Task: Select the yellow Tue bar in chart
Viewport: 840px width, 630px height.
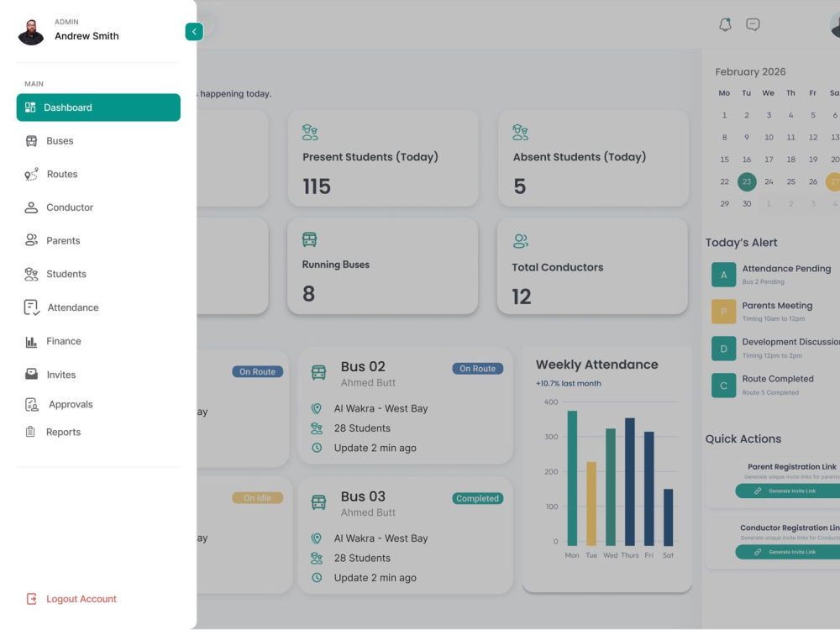Action: [591, 503]
